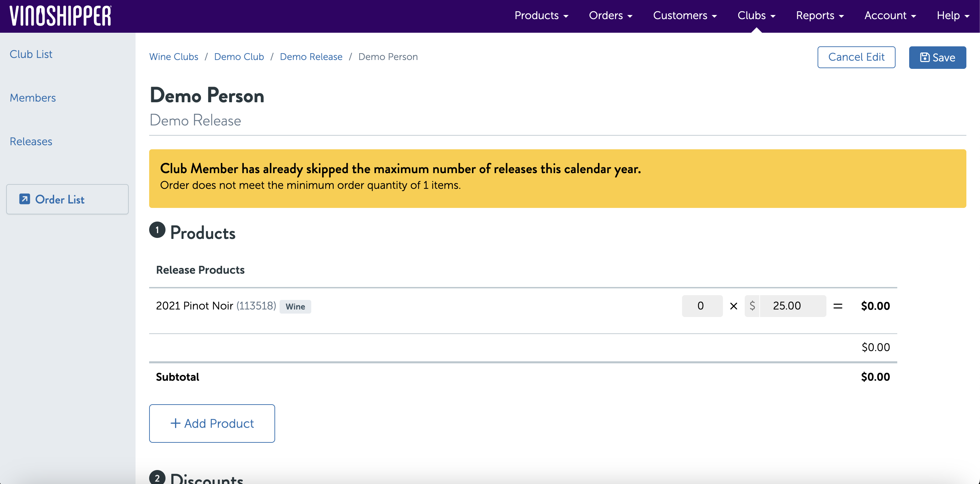This screenshot has width=980, height=484.
Task: Go to Demo Club breadcrumb link
Action: tap(239, 57)
